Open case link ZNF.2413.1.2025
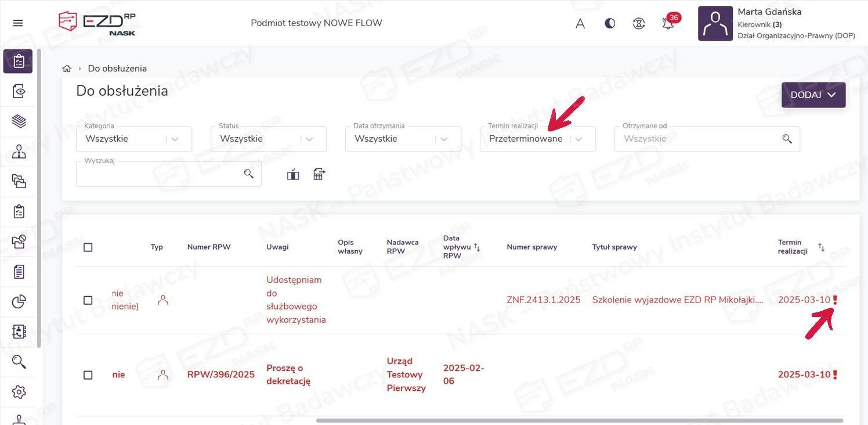Viewport: 868px width, 425px height. (x=543, y=300)
